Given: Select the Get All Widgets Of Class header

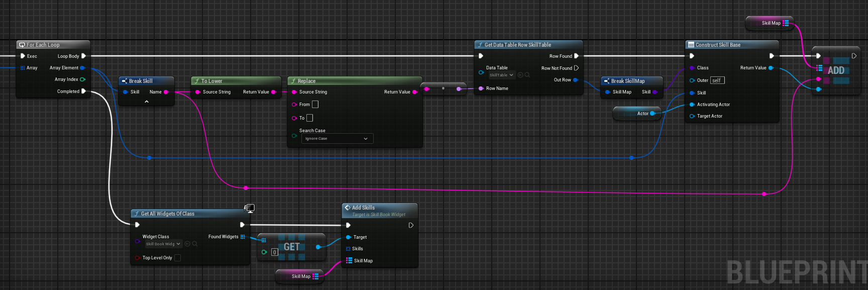Looking at the screenshot, I should (190, 214).
